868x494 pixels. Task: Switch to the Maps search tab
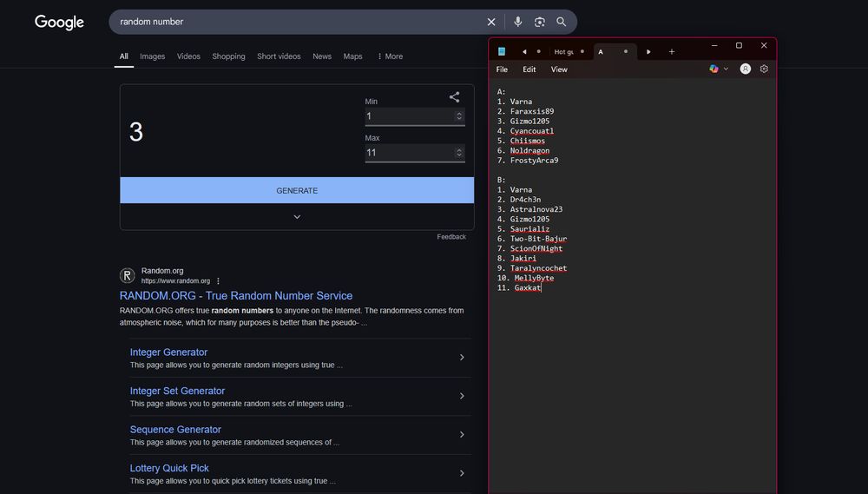[352, 56]
